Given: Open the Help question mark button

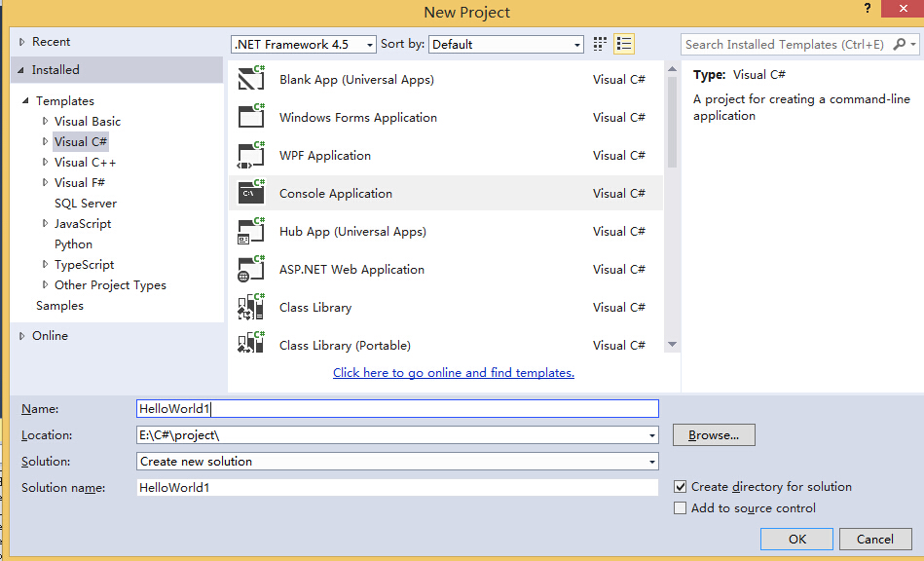Looking at the screenshot, I should pos(868,8).
